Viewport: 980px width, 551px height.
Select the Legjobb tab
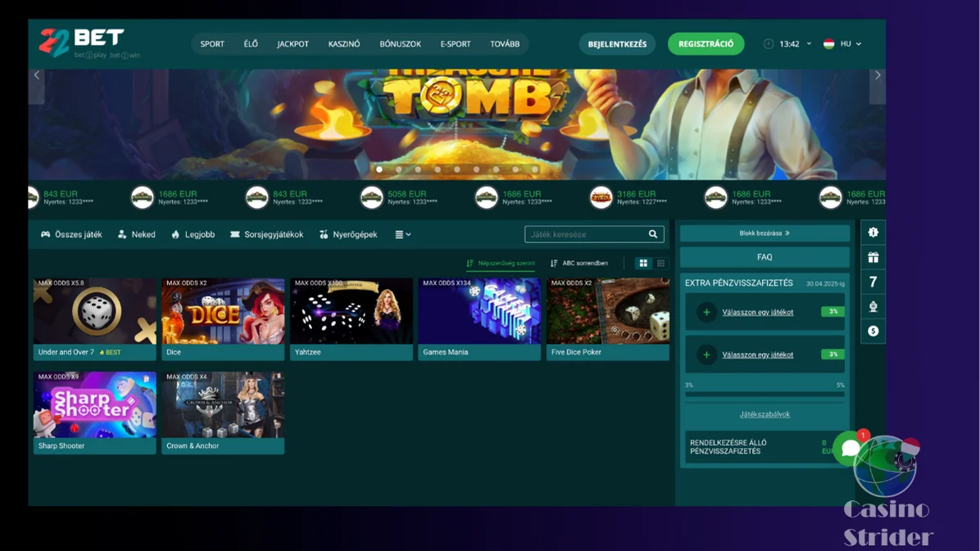click(x=193, y=234)
